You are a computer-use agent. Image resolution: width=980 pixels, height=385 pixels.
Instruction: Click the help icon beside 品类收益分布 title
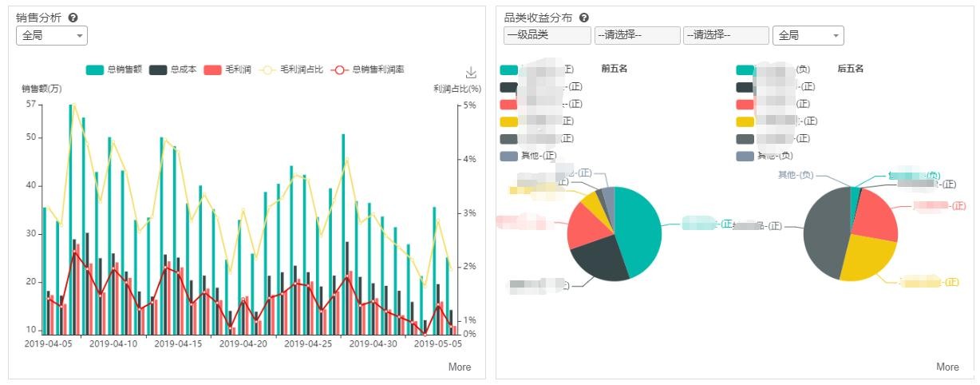[x=584, y=18]
